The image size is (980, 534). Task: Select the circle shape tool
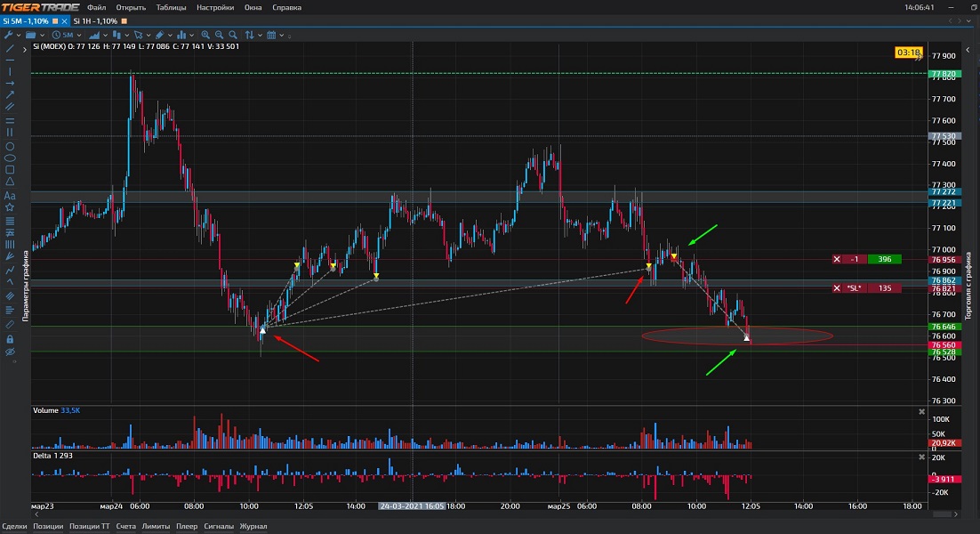click(x=10, y=147)
